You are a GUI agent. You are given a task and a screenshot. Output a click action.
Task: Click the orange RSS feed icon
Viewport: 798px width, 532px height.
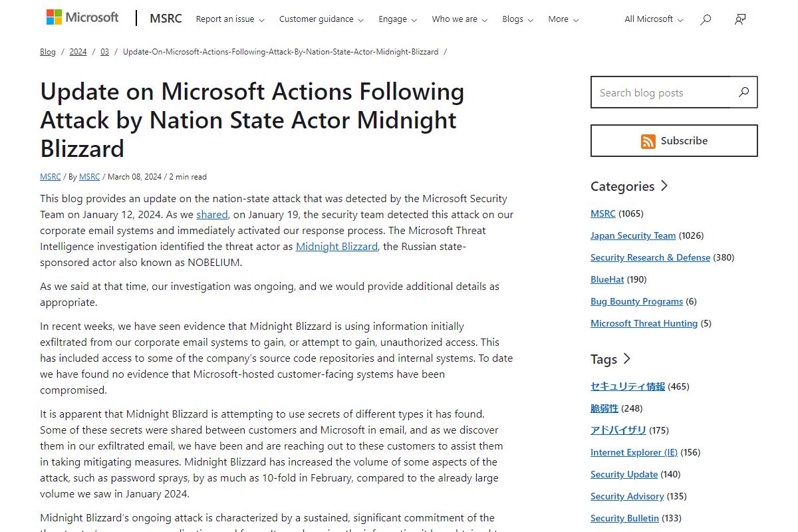[648, 141]
